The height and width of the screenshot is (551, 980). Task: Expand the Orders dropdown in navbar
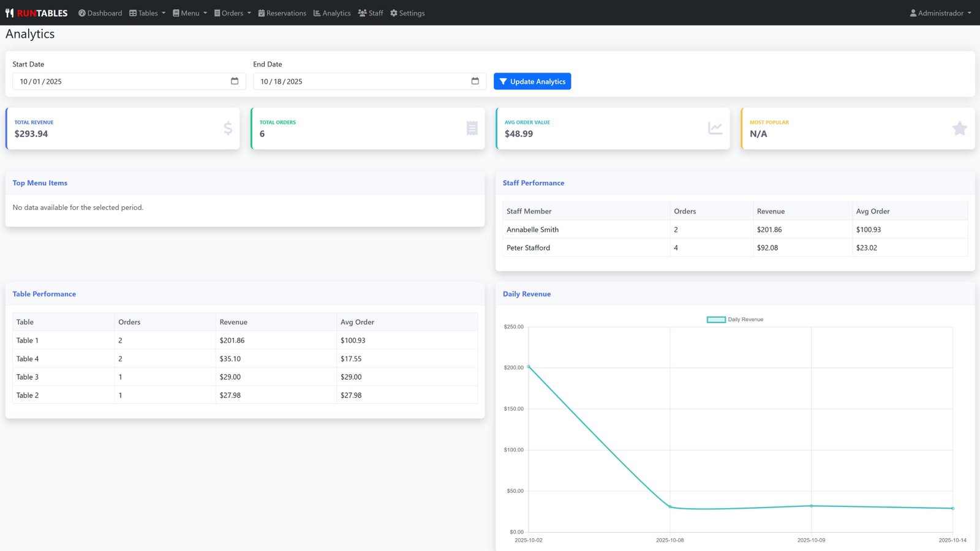pos(232,13)
